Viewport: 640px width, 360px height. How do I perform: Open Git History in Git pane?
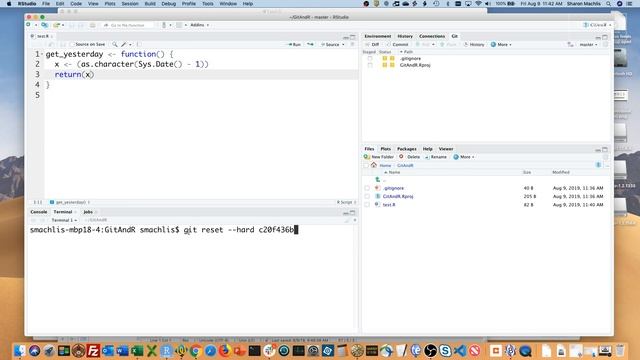tap(474, 44)
